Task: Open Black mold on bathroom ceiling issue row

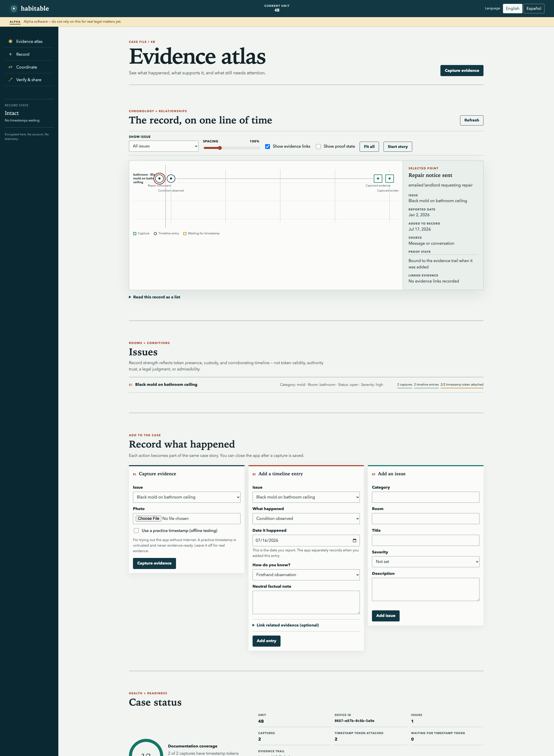Action: pos(306,385)
